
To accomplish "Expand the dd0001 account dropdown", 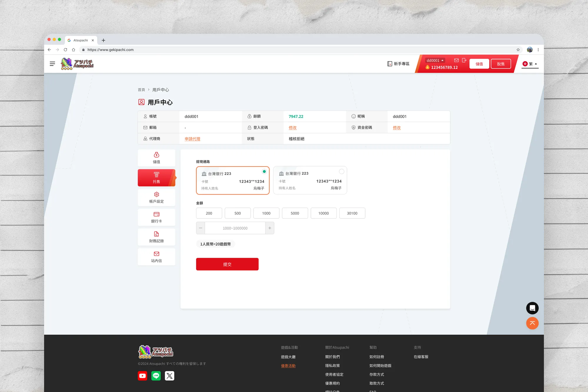I will [x=435, y=60].
